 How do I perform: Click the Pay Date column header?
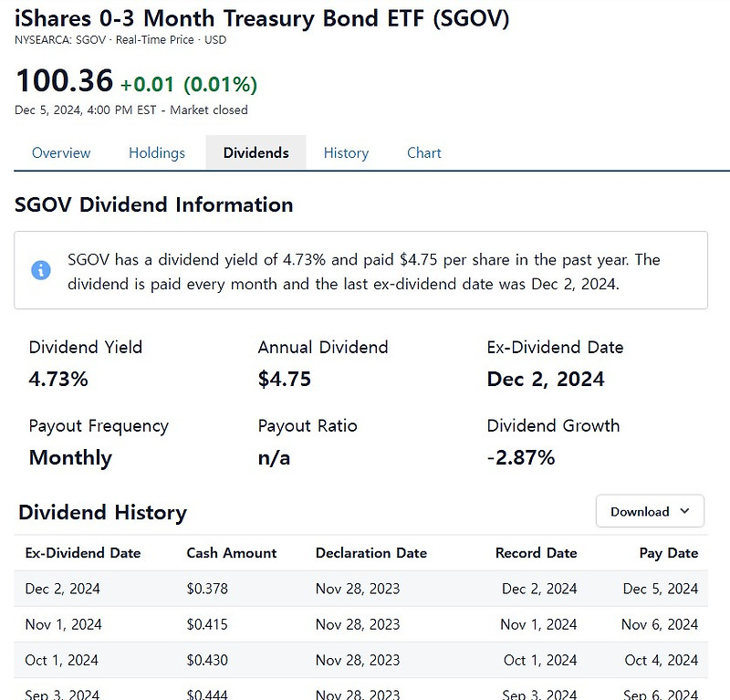[669, 553]
